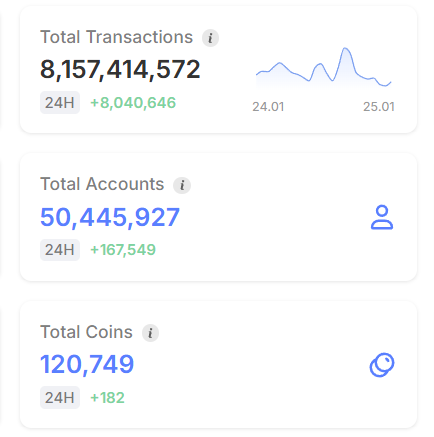Click the info icon beside Total Coins
Image resolution: width=434 pixels, height=437 pixels.
point(150,333)
